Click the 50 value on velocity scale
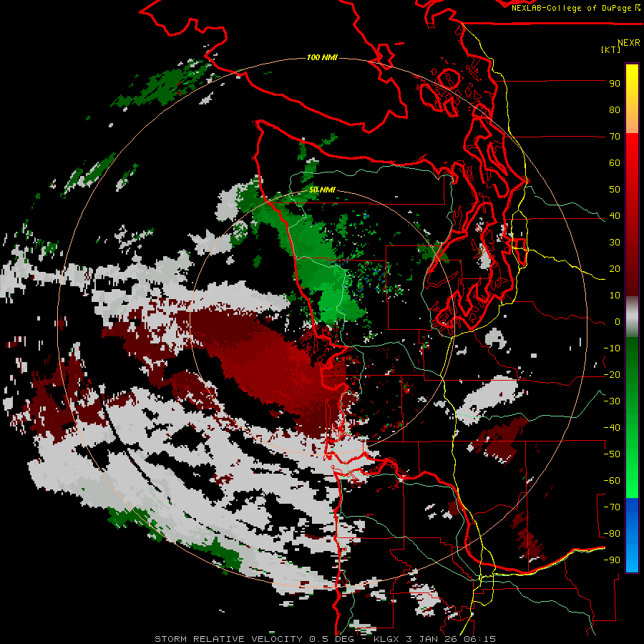644x644 pixels. click(x=615, y=190)
